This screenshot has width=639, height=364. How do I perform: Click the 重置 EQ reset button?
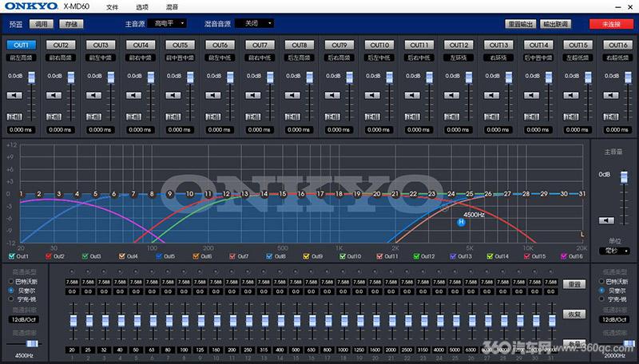[574, 284]
